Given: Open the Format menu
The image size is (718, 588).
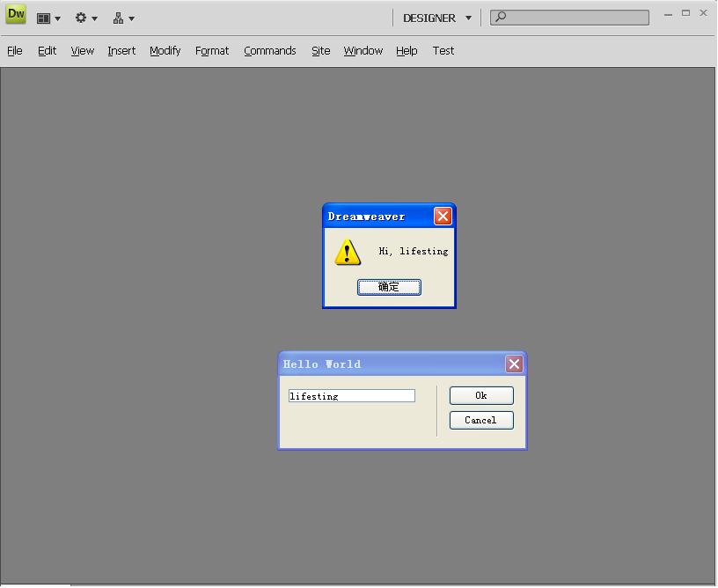Looking at the screenshot, I should tap(212, 51).
